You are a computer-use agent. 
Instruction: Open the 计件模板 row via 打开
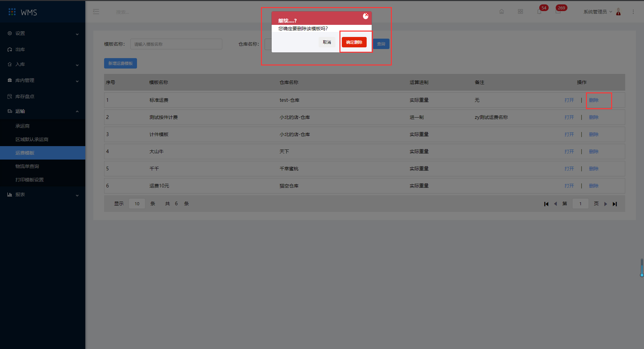point(569,134)
